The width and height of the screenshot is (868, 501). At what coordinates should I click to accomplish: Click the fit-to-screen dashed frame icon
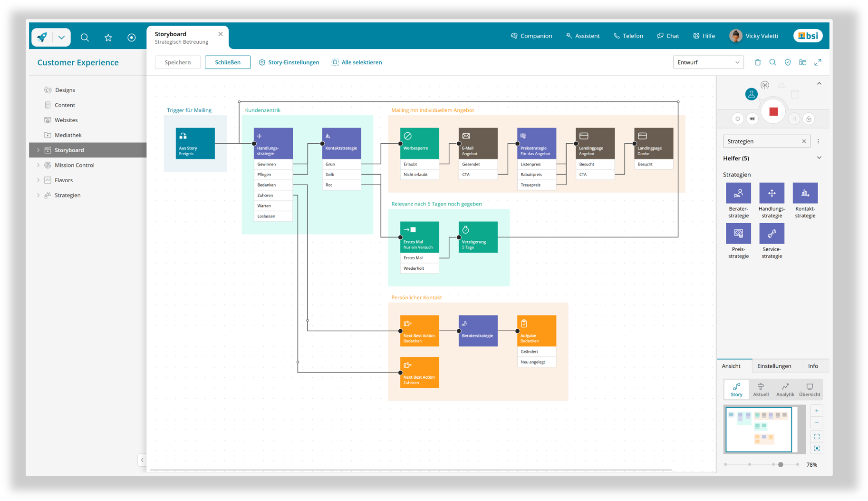(x=817, y=437)
